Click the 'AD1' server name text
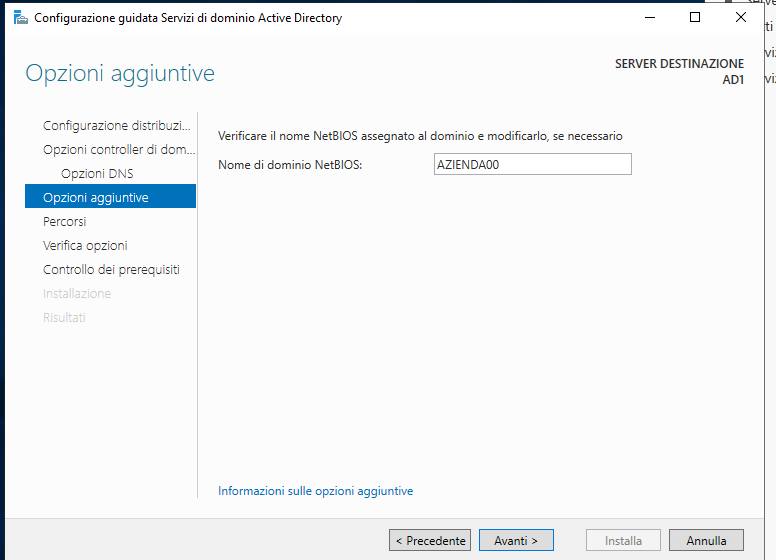Screen dimensions: 776x560 [x=733, y=80]
